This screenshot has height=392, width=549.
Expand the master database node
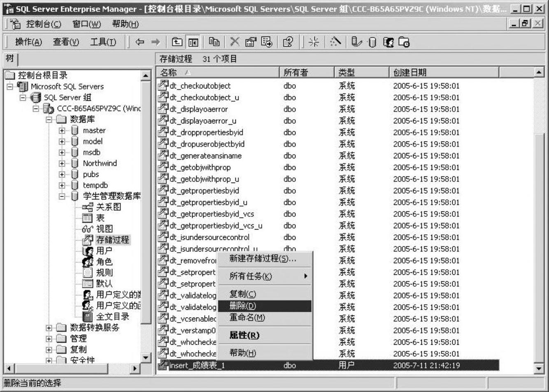pyautogui.click(x=62, y=131)
